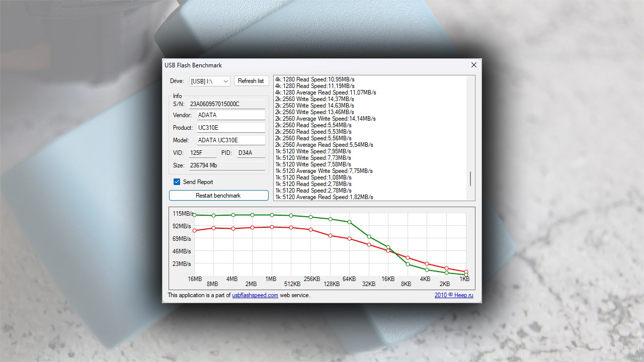Click the Model field ADATA UC310E

point(230,140)
